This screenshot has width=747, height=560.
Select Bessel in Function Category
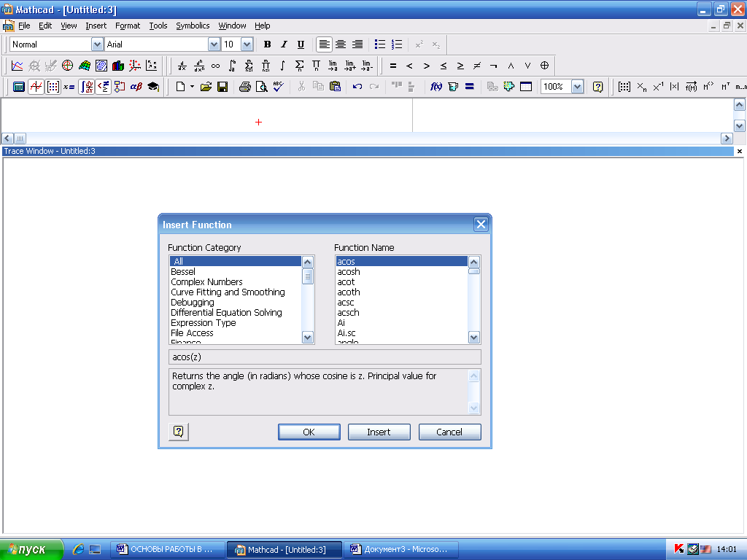pyautogui.click(x=236, y=271)
